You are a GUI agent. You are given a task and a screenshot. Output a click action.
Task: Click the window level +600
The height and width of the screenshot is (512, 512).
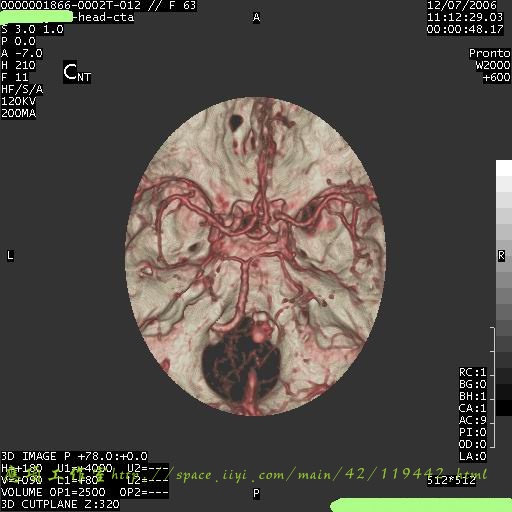click(x=496, y=77)
